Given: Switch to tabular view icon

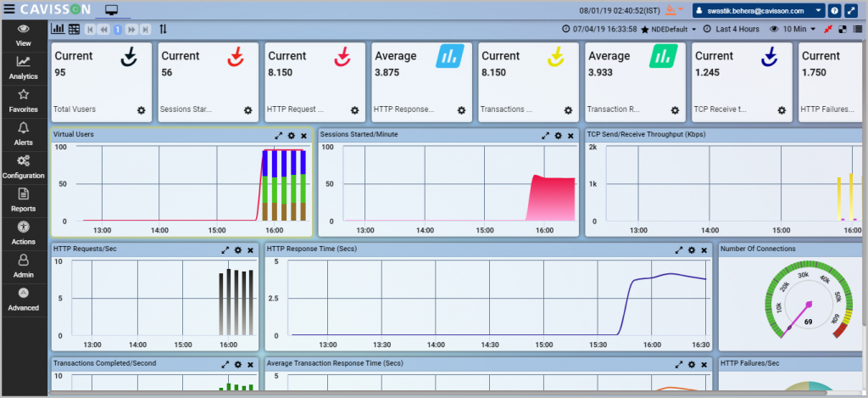Looking at the screenshot, I should click(x=74, y=29).
